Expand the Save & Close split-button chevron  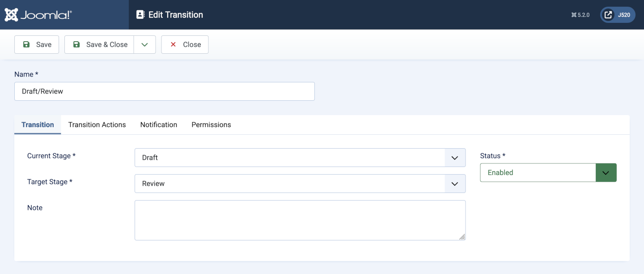[144, 44]
